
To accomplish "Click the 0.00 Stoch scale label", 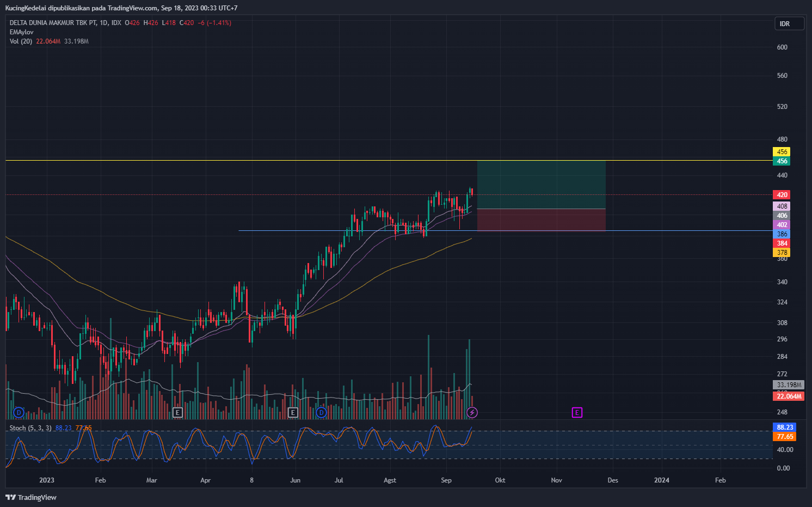I will pyautogui.click(x=783, y=468).
